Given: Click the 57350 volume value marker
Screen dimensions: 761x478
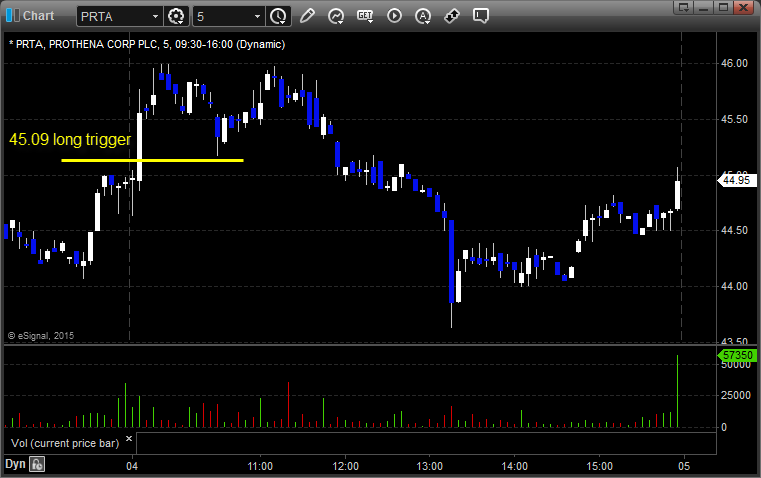Looking at the screenshot, I should coord(737,355).
